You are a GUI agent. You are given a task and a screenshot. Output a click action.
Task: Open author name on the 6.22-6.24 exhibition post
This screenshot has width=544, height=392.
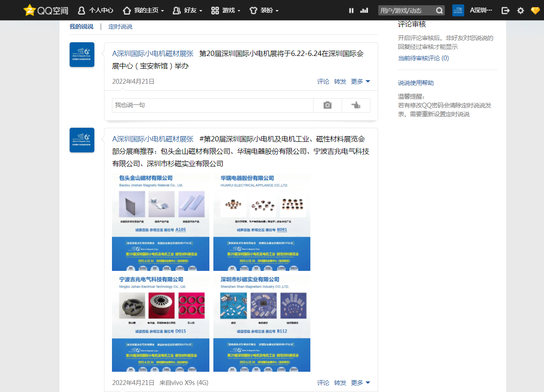[x=153, y=54]
